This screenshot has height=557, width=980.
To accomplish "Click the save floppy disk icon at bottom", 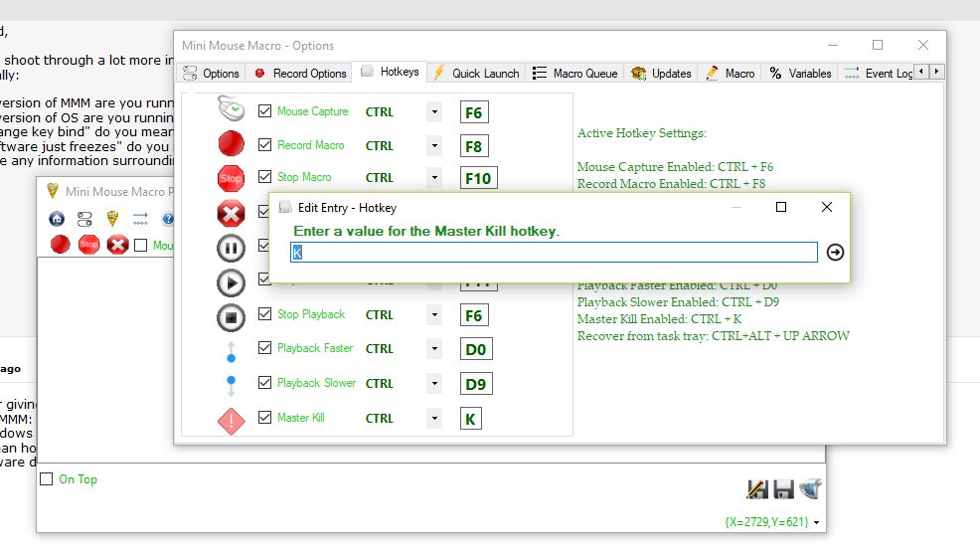I will tap(783, 488).
